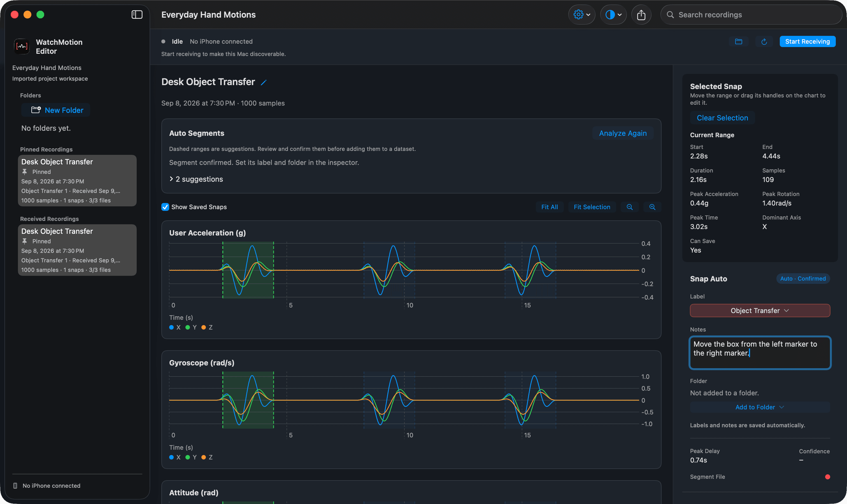Click the WatchMotion Editor app icon
Image resolution: width=847 pixels, height=504 pixels.
click(x=22, y=46)
